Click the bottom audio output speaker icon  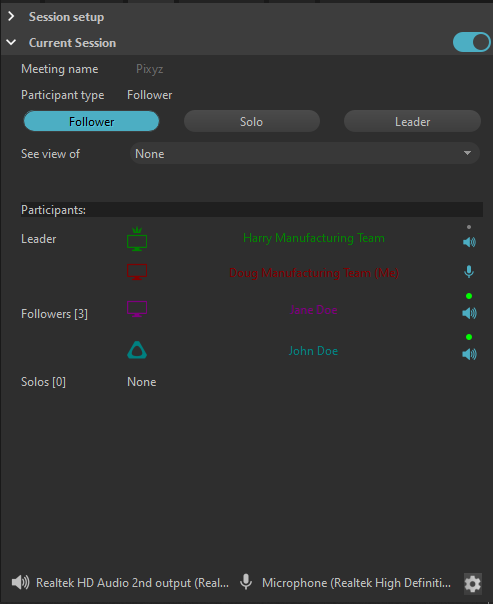click(x=20, y=582)
